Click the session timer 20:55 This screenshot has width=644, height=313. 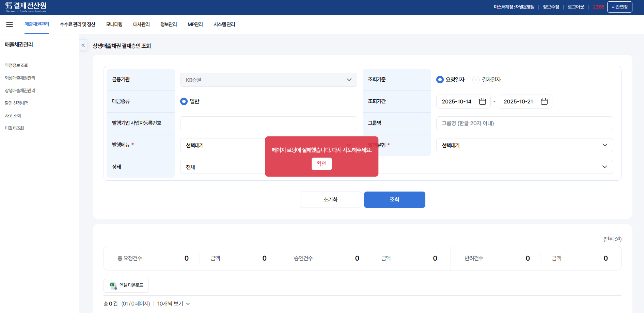coord(598,7)
